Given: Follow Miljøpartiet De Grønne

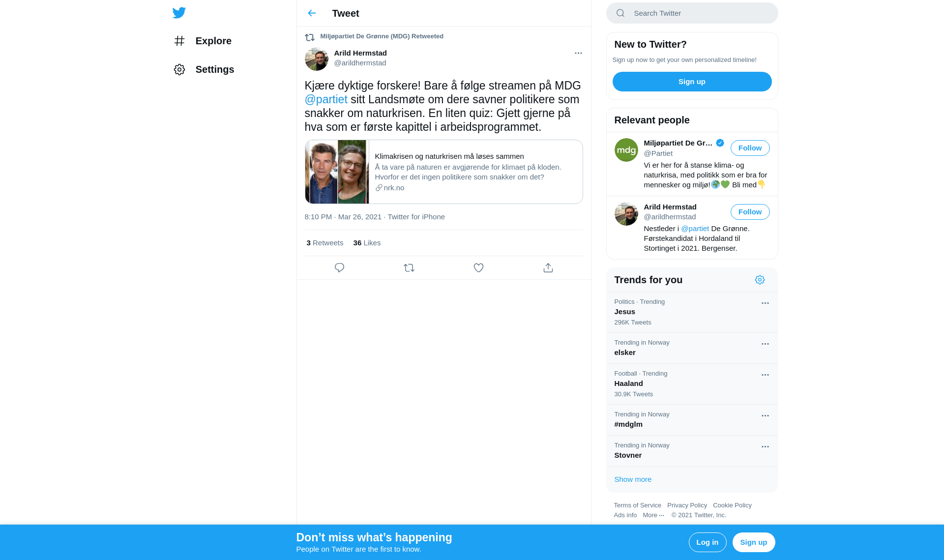Looking at the screenshot, I should point(750,148).
